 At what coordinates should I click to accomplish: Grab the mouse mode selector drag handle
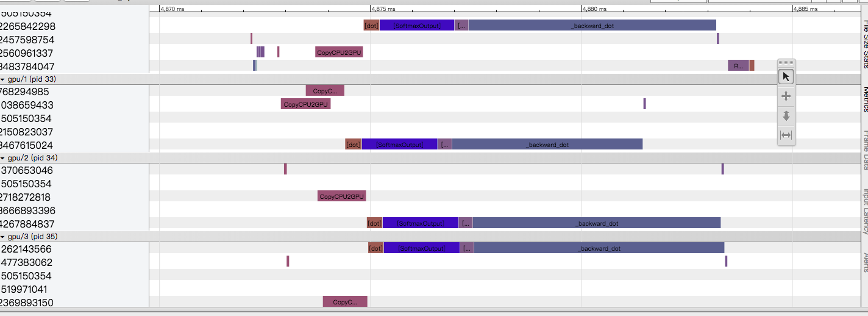(786, 63)
